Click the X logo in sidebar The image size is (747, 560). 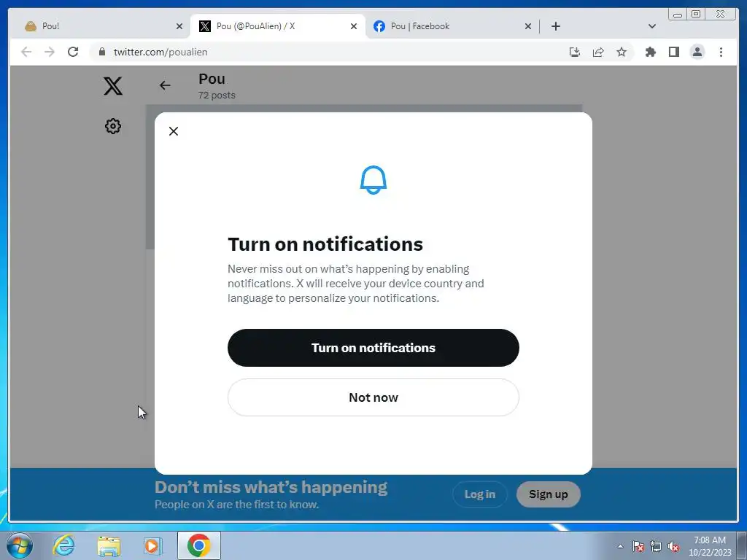[x=113, y=86]
